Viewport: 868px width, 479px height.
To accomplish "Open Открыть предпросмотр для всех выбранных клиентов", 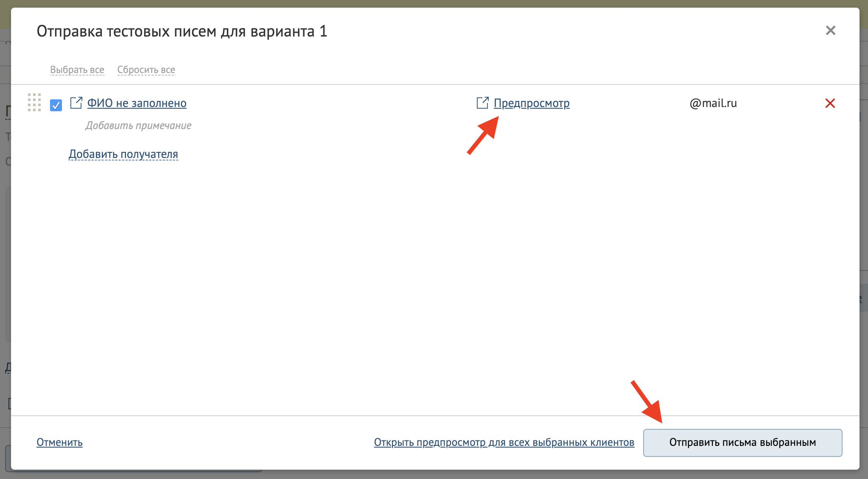I will [x=504, y=442].
